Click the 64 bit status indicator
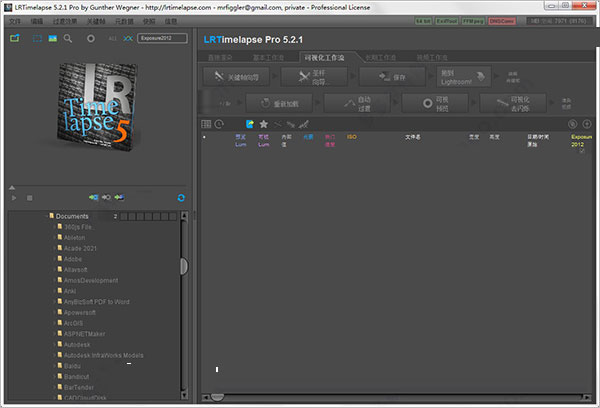The width and height of the screenshot is (600, 408). coord(424,21)
